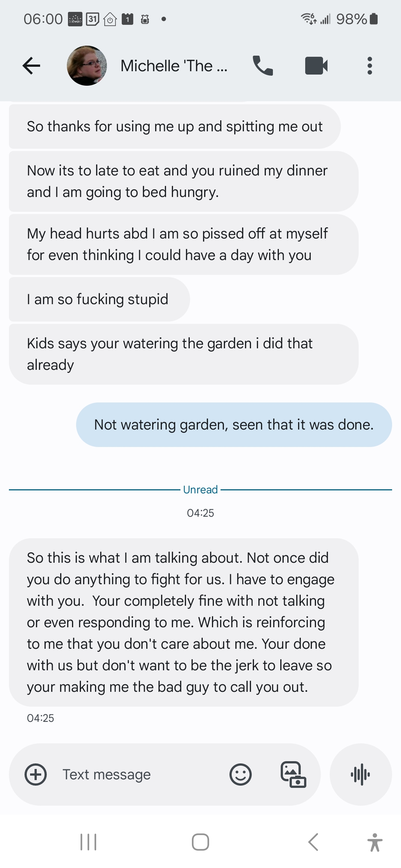Viewport: 401px width, 868px height.
Task: Tap the back arrow to leave conversation
Action: (31, 66)
